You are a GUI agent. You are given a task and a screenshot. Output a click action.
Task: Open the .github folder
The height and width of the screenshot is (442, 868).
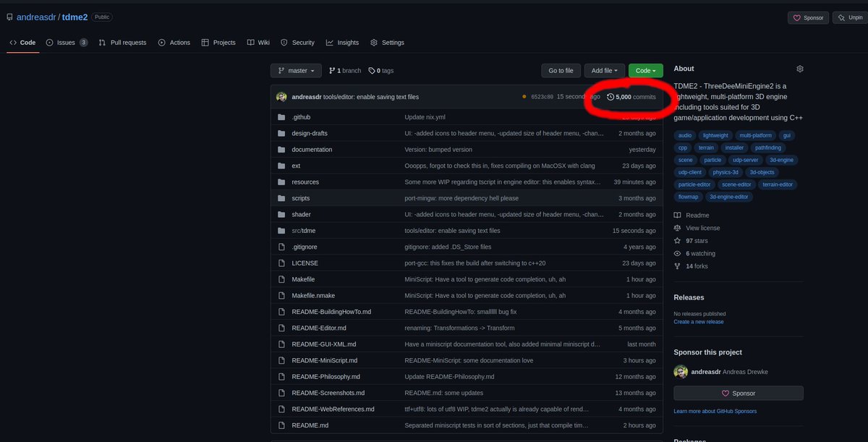click(301, 117)
